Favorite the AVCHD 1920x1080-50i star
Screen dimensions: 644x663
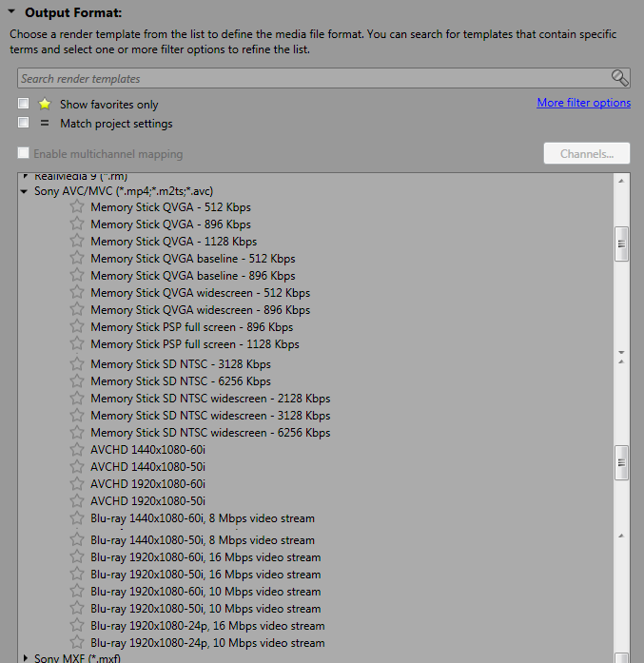[77, 500]
